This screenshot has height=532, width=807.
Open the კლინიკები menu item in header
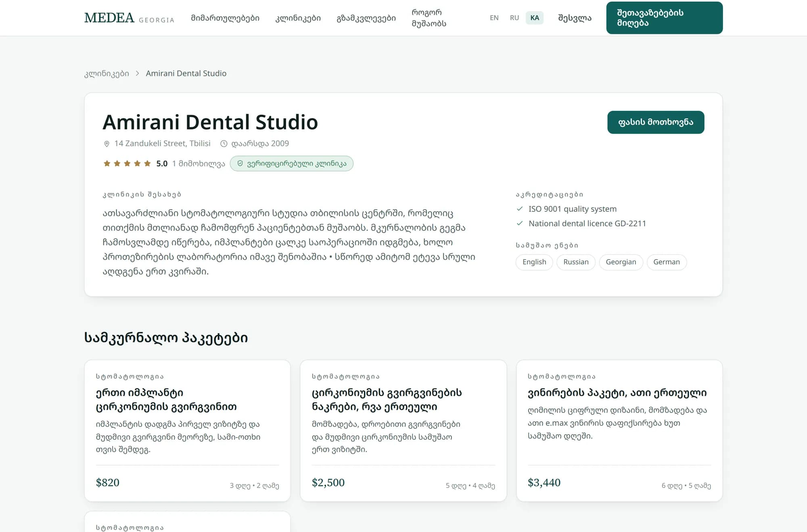298,18
